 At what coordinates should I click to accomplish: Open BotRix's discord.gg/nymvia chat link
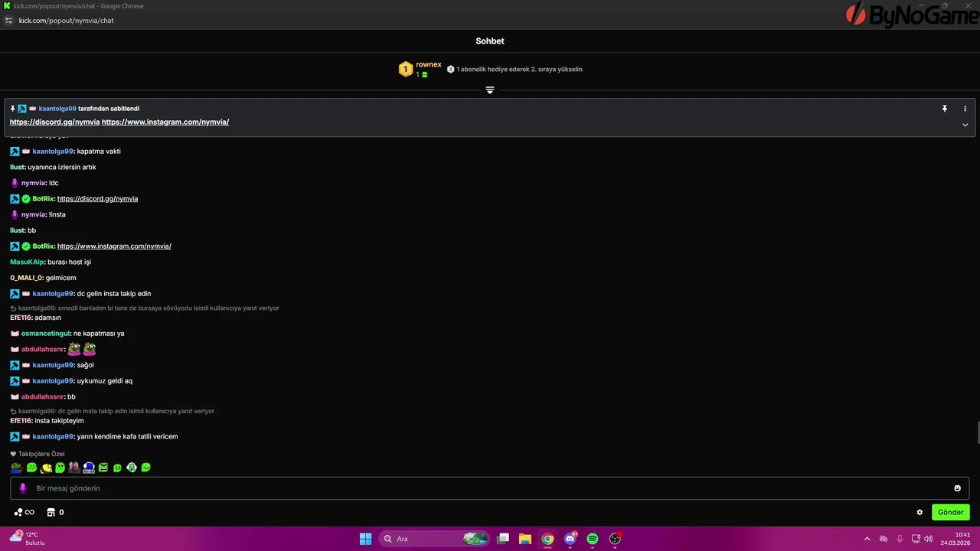(x=97, y=199)
